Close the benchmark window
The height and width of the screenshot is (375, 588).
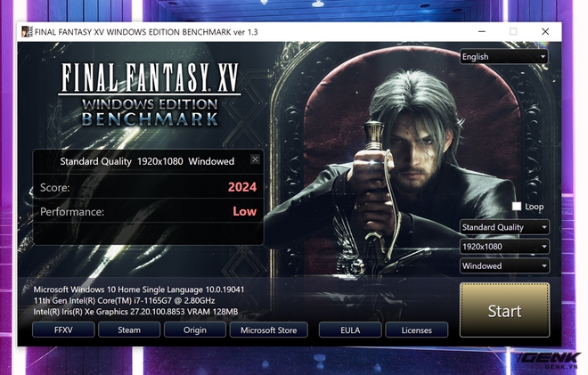pos(545,32)
